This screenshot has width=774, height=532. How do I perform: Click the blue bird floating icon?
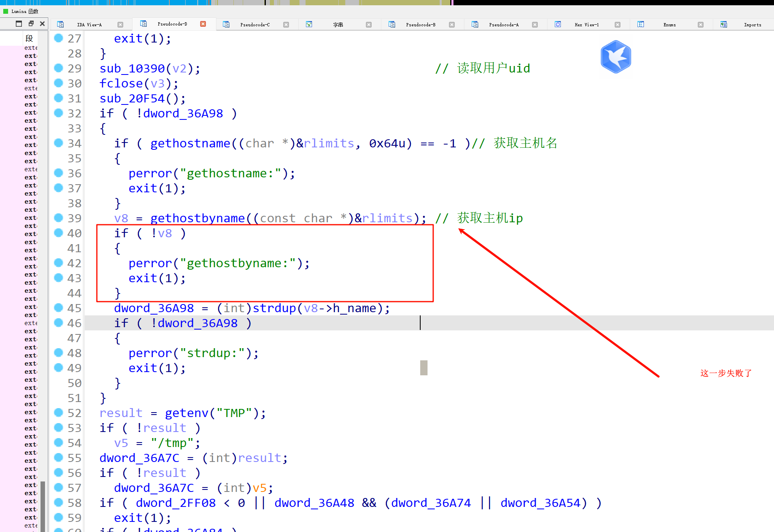(616, 57)
